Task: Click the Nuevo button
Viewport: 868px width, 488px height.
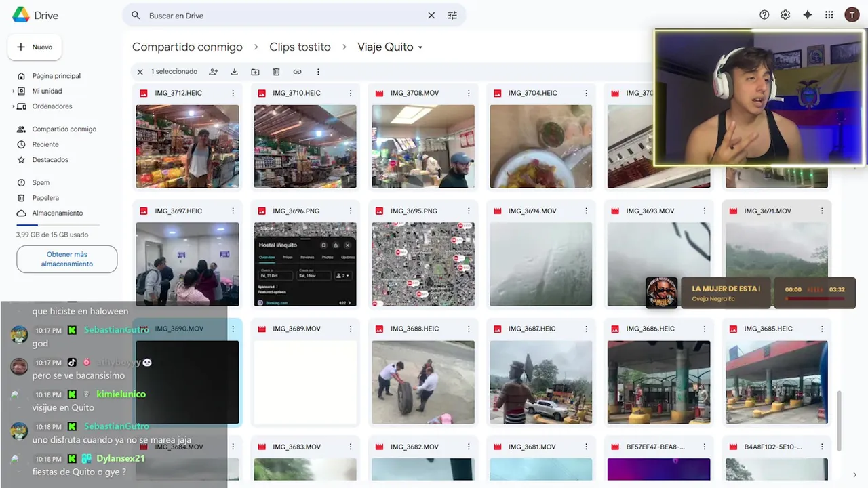Action: [x=35, y=47]
